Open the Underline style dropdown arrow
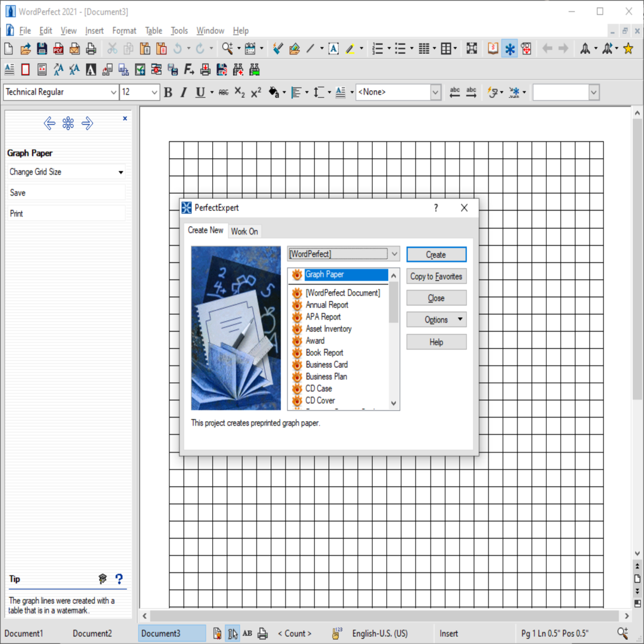 pyautogui.click(x=212, y=92)
